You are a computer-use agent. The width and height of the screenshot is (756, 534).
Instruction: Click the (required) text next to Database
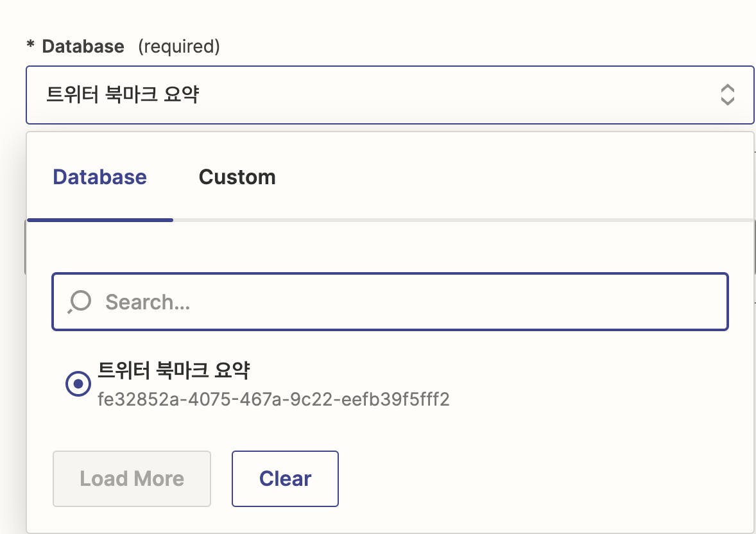pos(179,46)
